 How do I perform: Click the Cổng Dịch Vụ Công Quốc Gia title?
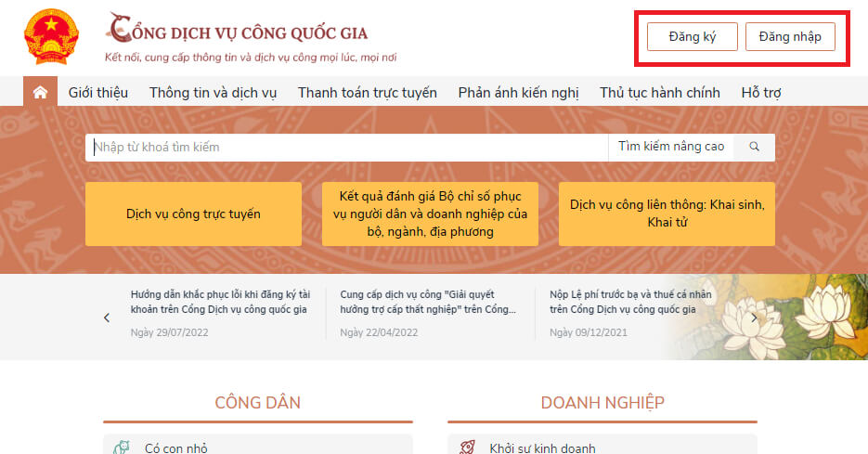point(238,30)
